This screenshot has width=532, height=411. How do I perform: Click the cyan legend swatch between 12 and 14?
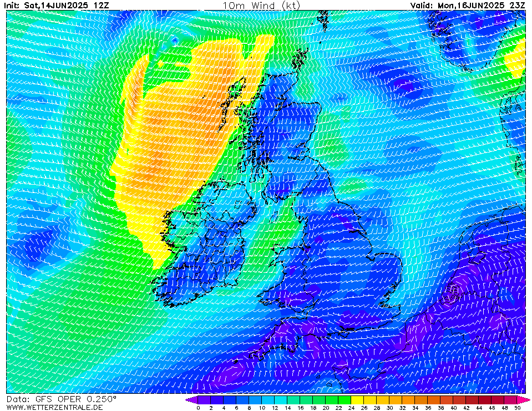[281, 400]
